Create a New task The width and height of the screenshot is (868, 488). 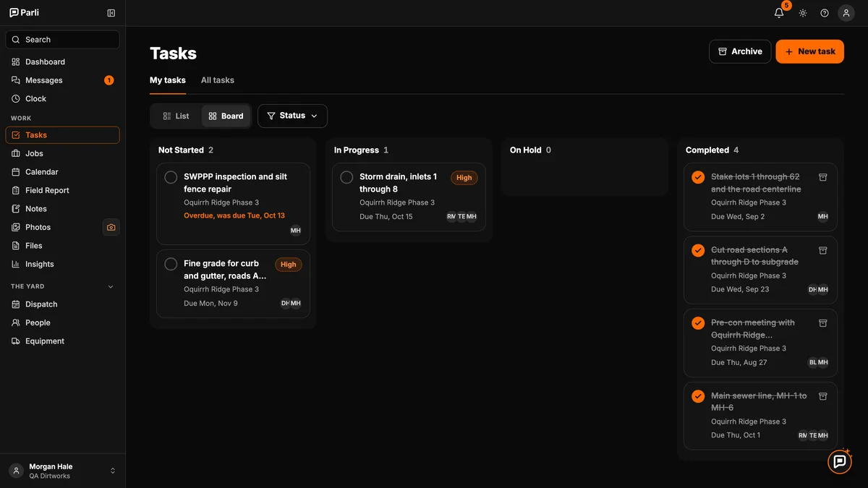809,51
